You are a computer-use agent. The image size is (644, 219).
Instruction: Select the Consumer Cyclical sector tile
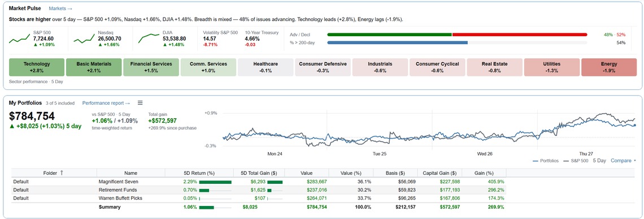437,67
